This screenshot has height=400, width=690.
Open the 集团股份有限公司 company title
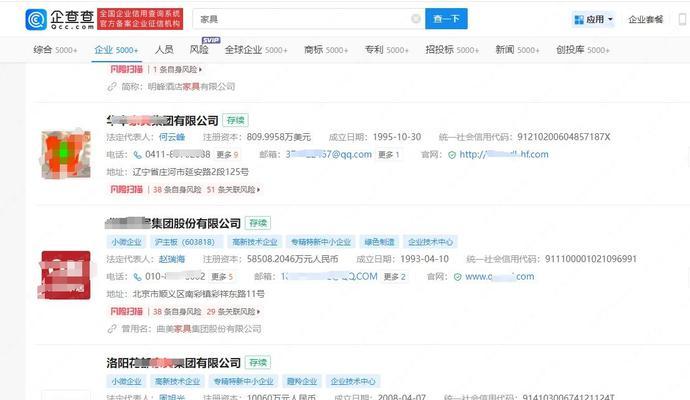click(173, 224)
